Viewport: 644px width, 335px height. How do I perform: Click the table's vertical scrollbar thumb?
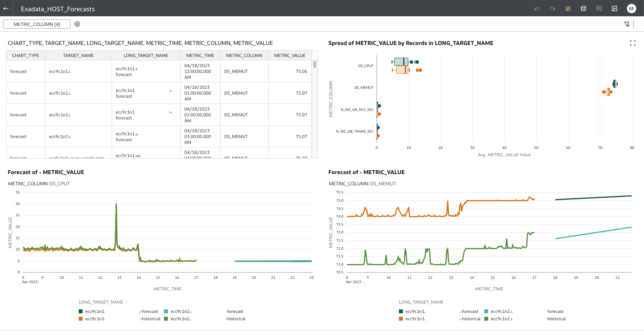[x=315, y=64]
